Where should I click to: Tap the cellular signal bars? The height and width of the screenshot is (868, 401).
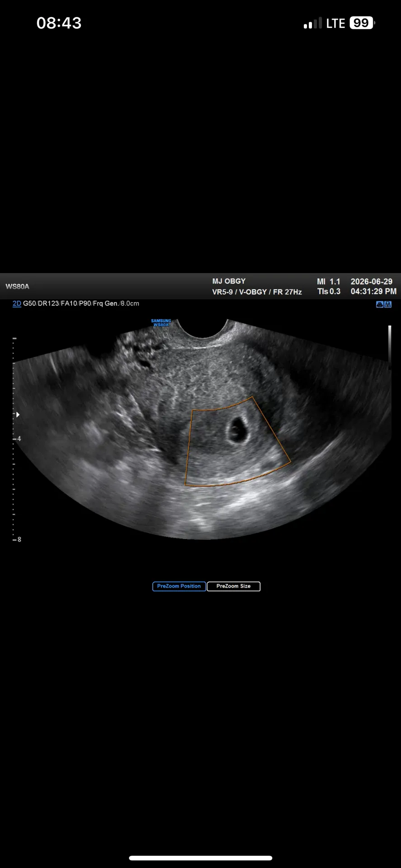pyautogui.click(x=313, y=23)
